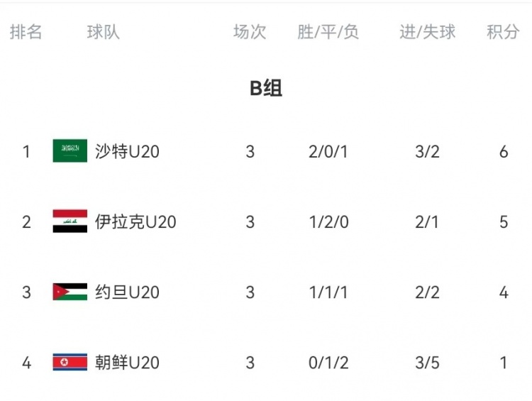This screenshot has height=401, width=532.
Task: Click Iraq U20's 1/2/0 record
Action: (328, 221)
